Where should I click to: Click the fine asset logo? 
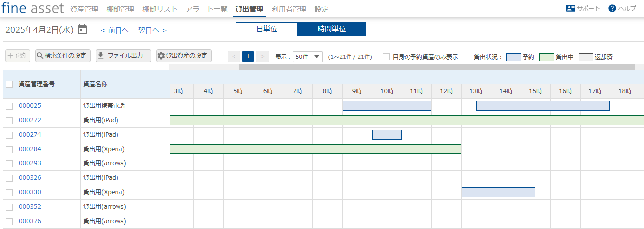tap(33, 8)
